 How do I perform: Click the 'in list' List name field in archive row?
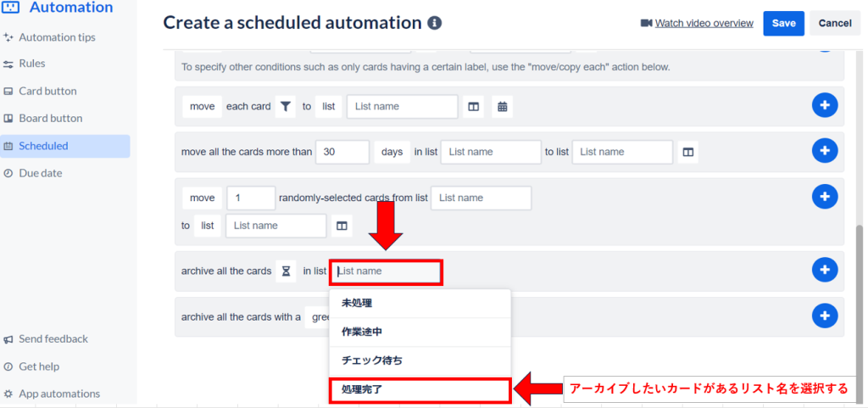(x=386, y=271)
